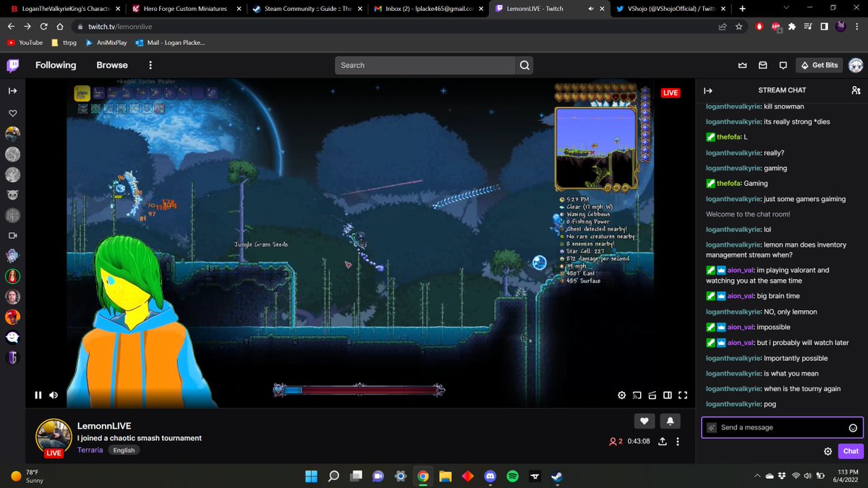The width and height of the screenshot is (868, 488).
Task: Switch to the VShojo Twitter tab
Action: pos(671,9)
